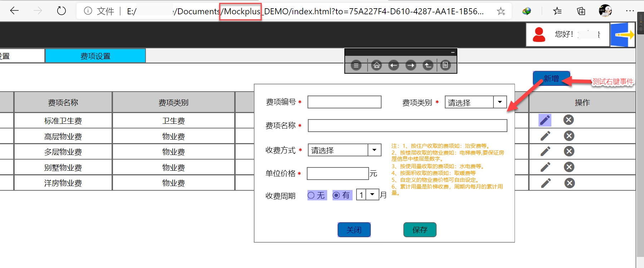Go to next demo page arrow
The image size is (644, 268).
(411, 65)
